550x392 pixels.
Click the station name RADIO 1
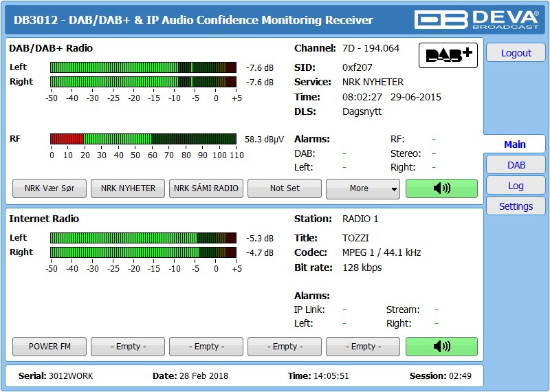[x=360, y=219]
